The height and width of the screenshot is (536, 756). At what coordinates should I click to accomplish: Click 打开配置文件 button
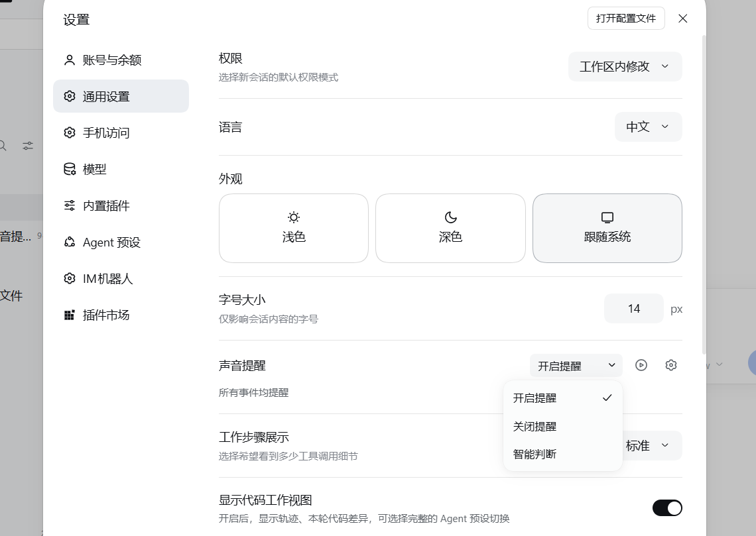(x=626, y=19)
